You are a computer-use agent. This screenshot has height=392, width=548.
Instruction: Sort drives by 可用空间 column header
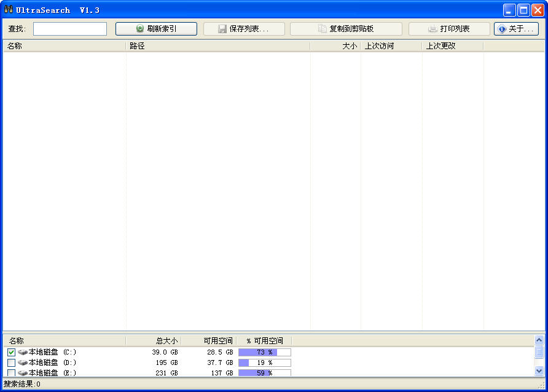click(x=209, y=340)
